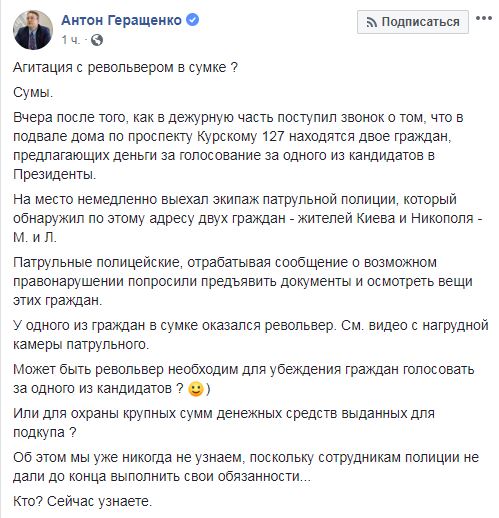This screenshot has height=518, width=499.
Task: Open the Антон Геращенко profile name link
Action: pyautogui.click(x=121, y=20)
